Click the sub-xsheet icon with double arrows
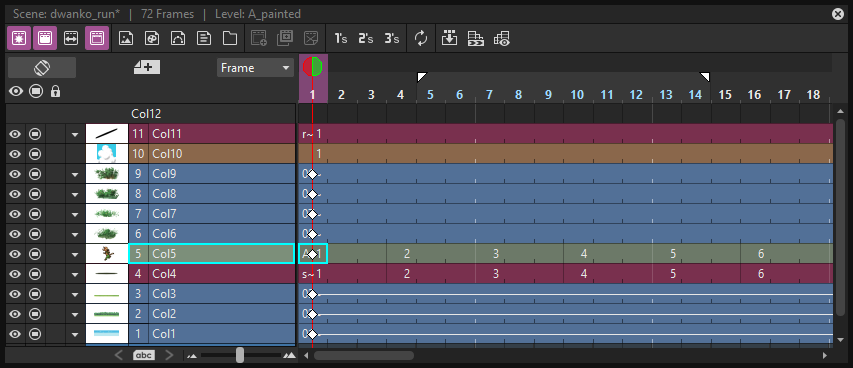853x368 pixels. 476,38
